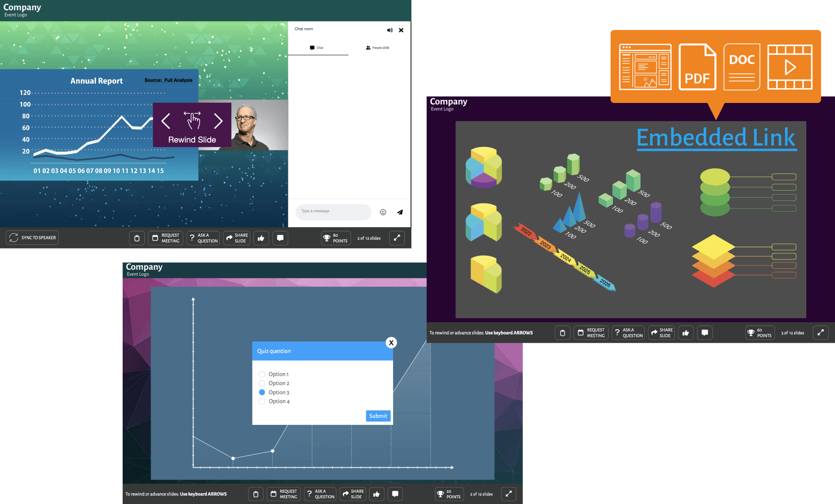Select quiz radio Option 2
Screen dimensions: 835x504
(x=262, y=383)
